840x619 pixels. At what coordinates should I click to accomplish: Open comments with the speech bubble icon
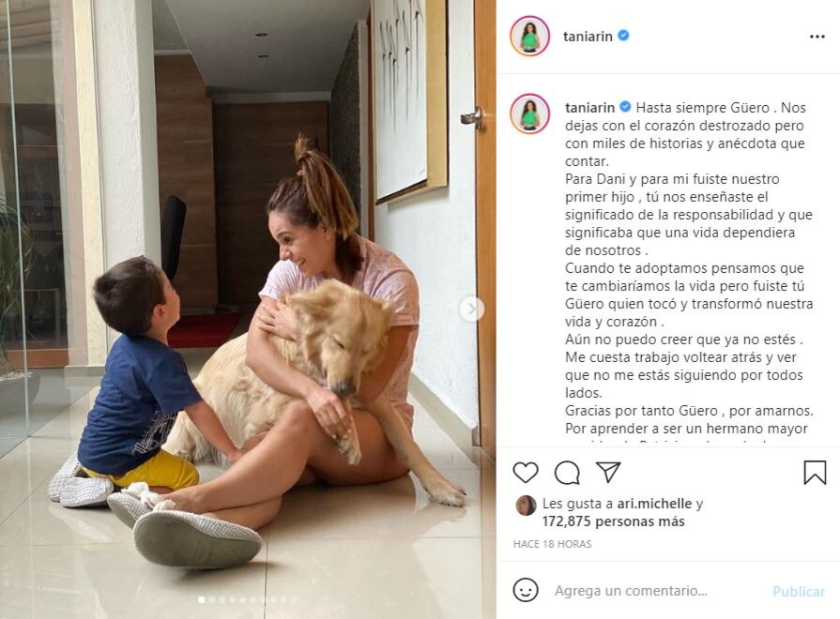567,473
